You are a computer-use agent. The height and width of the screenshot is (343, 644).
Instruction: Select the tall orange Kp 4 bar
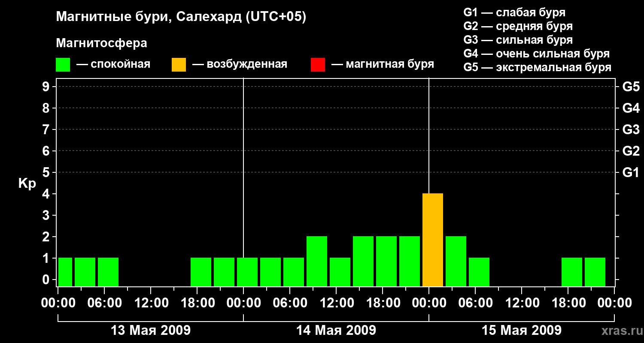coord(432,240)
